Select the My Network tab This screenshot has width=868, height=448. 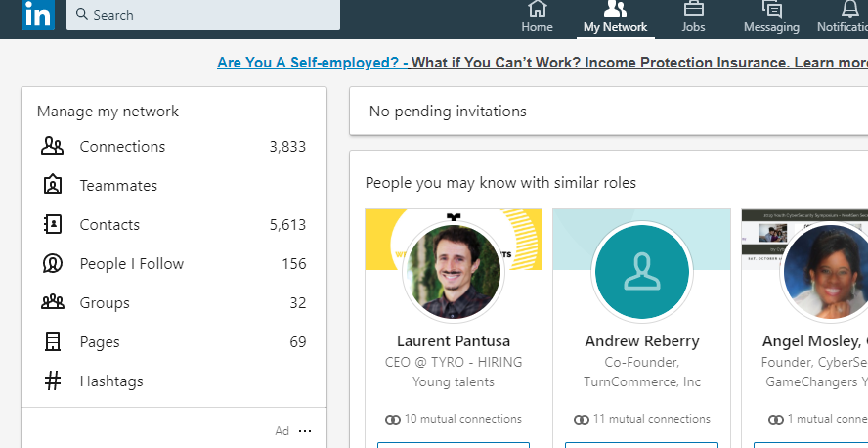615,18
